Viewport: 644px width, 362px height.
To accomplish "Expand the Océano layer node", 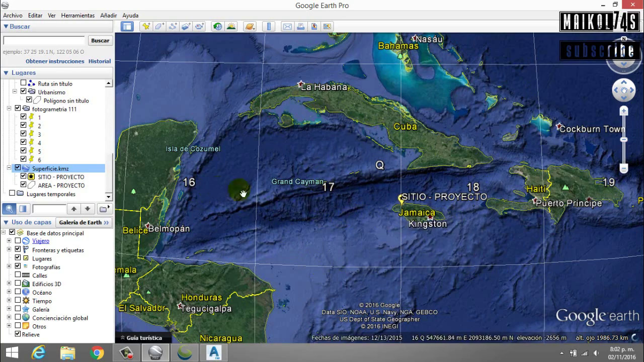I will [x=9, y=292].
